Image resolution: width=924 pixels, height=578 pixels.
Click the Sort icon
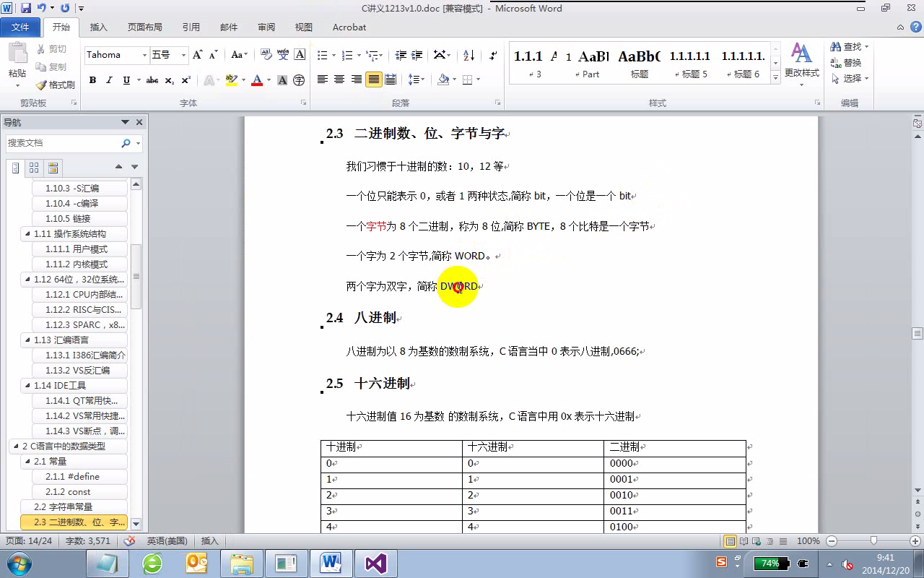468,55
